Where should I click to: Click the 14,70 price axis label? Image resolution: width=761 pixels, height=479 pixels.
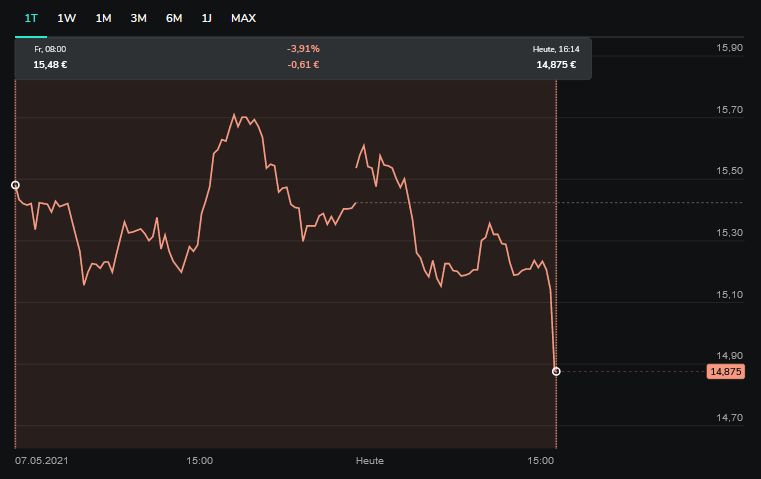(x=730, y=417)
